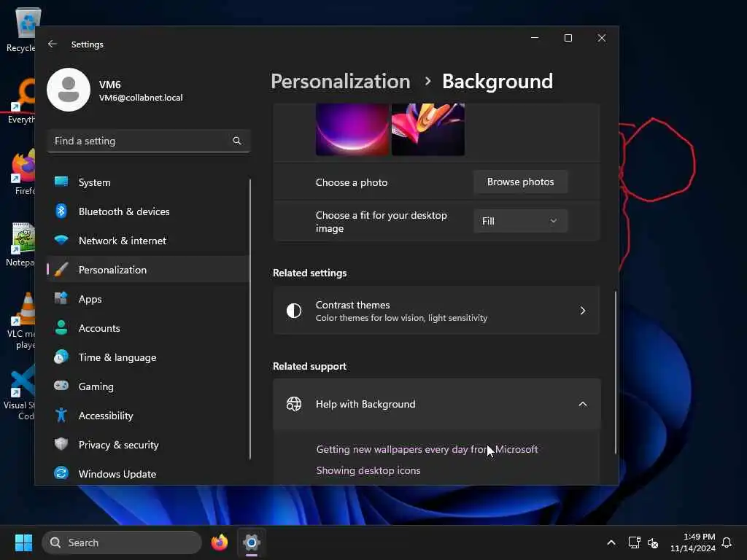Screen dimensions: 747x560
Task: Click the taskbar Search box
Action: click(x=122, y=542)
